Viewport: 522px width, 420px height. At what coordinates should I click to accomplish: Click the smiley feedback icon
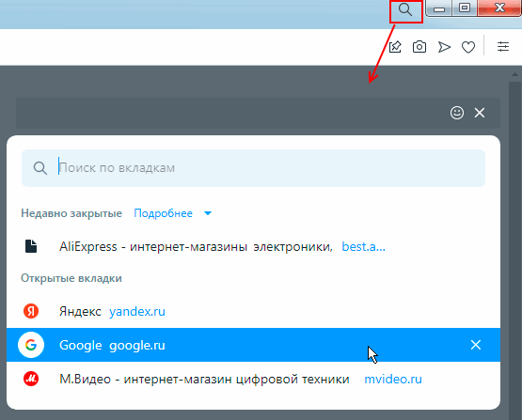457,113
